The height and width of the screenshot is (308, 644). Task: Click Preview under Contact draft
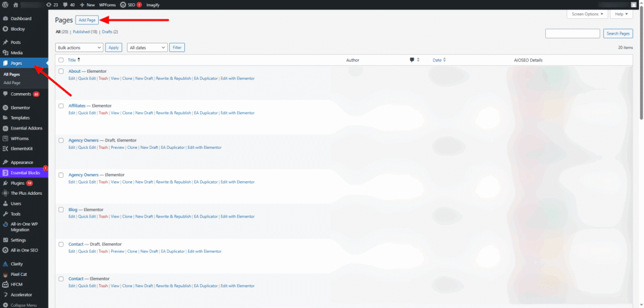pyautogui.click(x=118, y=251)
